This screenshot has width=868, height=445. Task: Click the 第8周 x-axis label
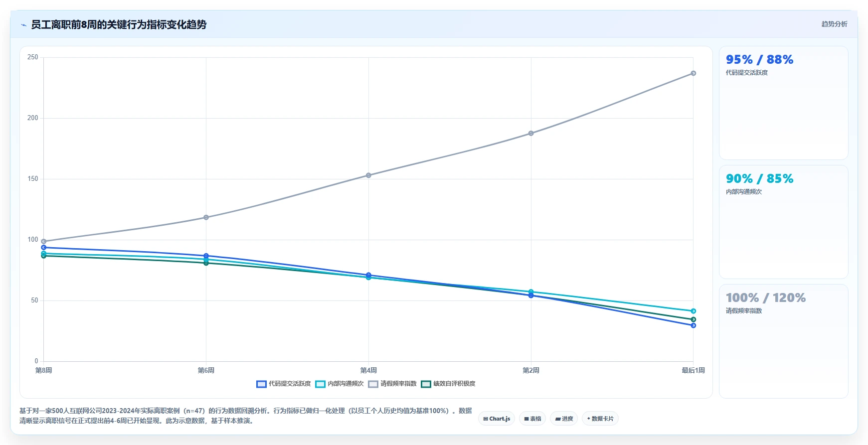[x=44, y=370]
